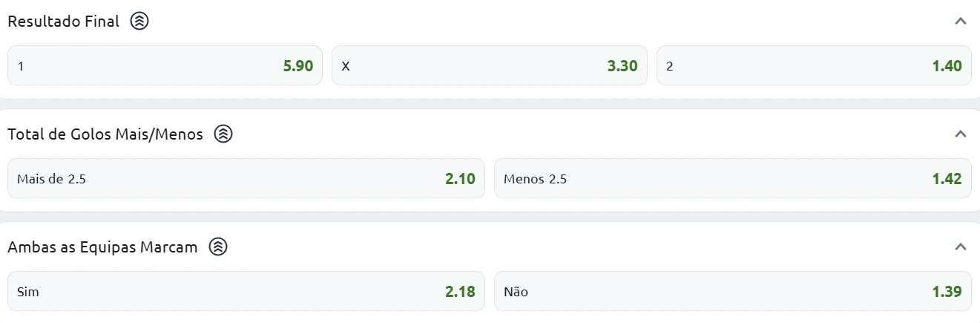Choose away win option 2 at 1.40
The height and width of the screenshot is (323, 980).
click(x=814, y=66)
